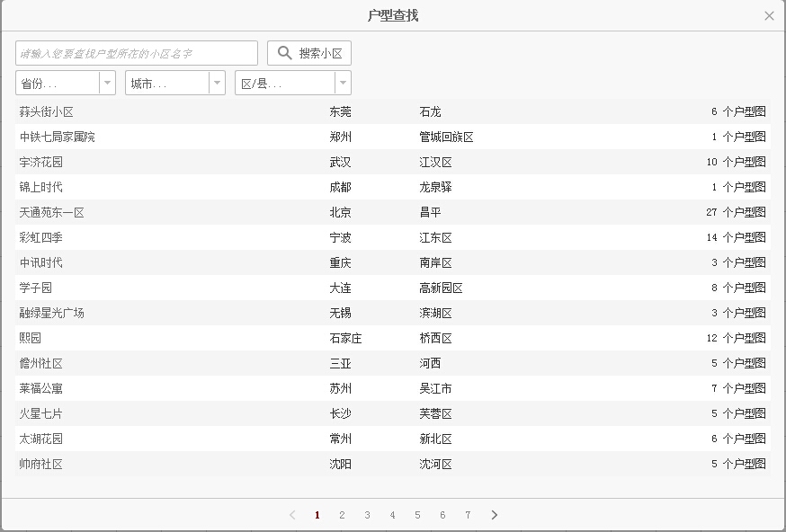The image size is (786, 532).
Task: Select 彩虹四季 in 宁波
Action: click(x=41, y=238)
